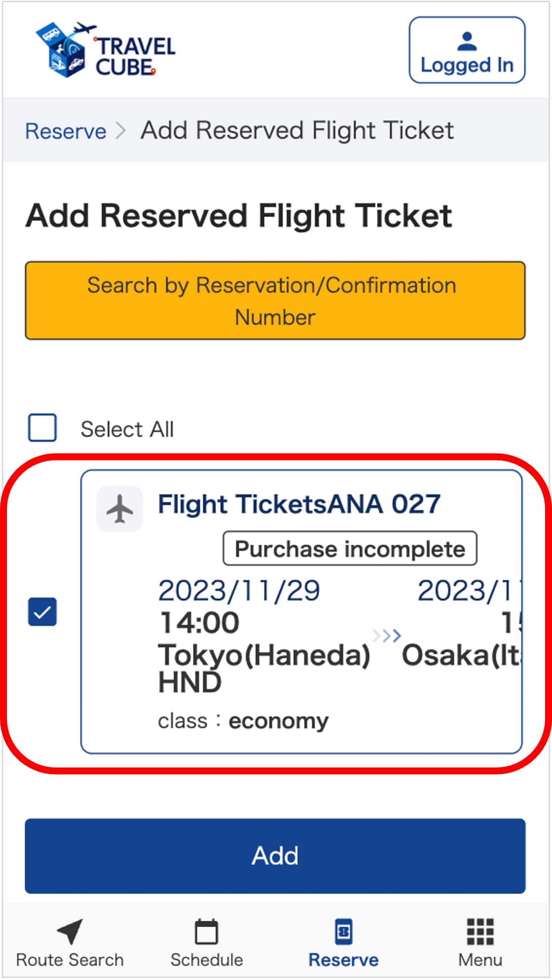Open the Schedule tab label
552x980 pixels.
coord(206,960)
